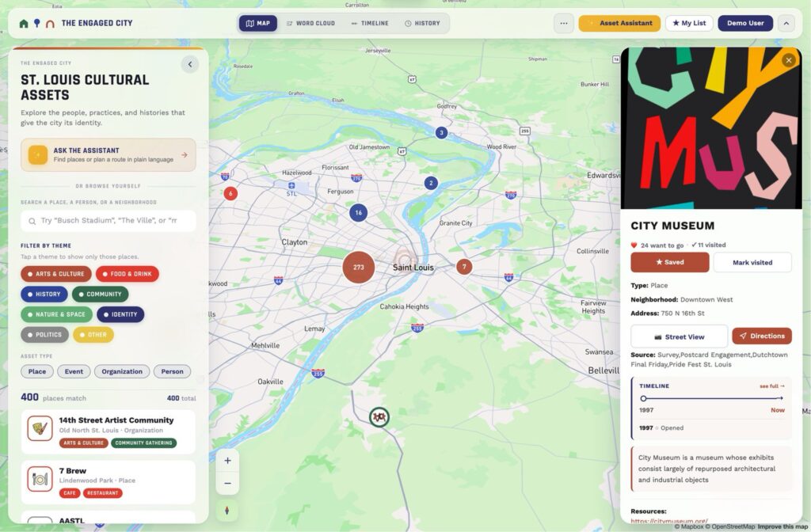Screen dimensions: 811x532
Task: Click the arrow on Ask the Assistant
Action: pyautogui.click(x=185, y=154)
